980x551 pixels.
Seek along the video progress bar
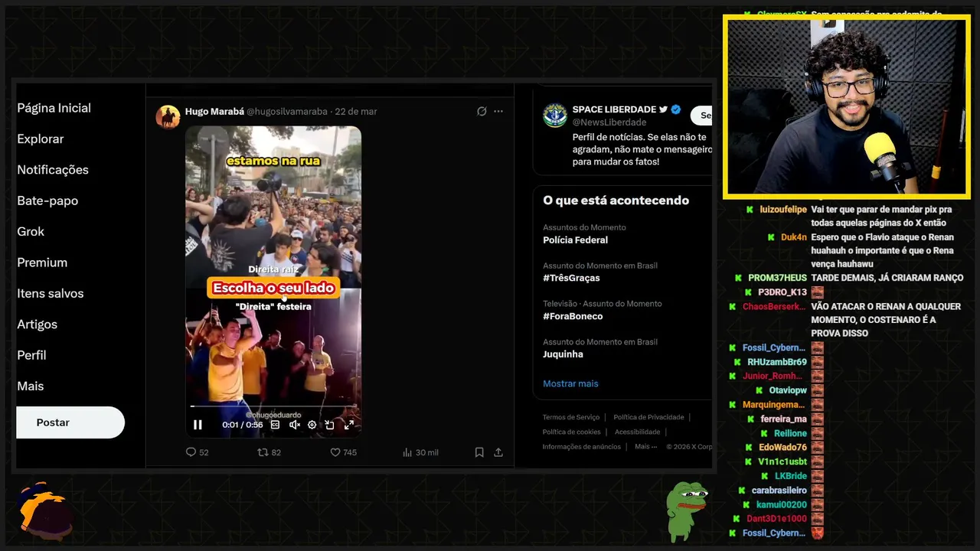[273, 406]
